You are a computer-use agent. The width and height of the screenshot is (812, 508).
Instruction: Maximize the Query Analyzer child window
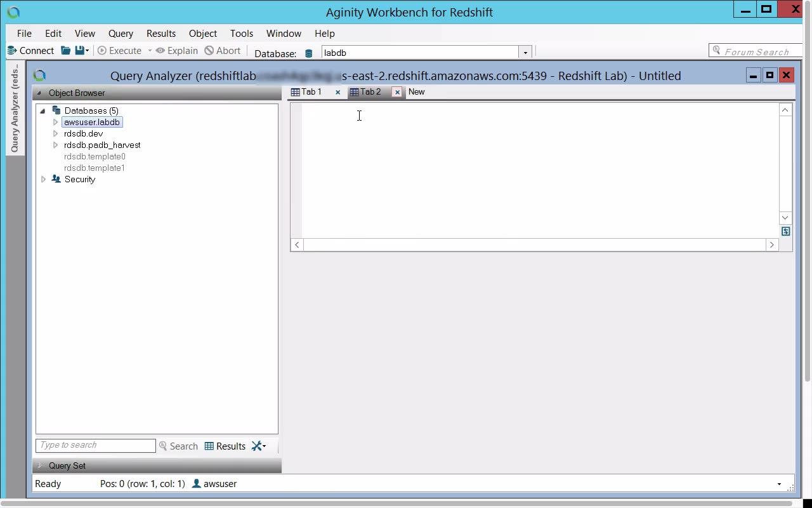point(769,76)
